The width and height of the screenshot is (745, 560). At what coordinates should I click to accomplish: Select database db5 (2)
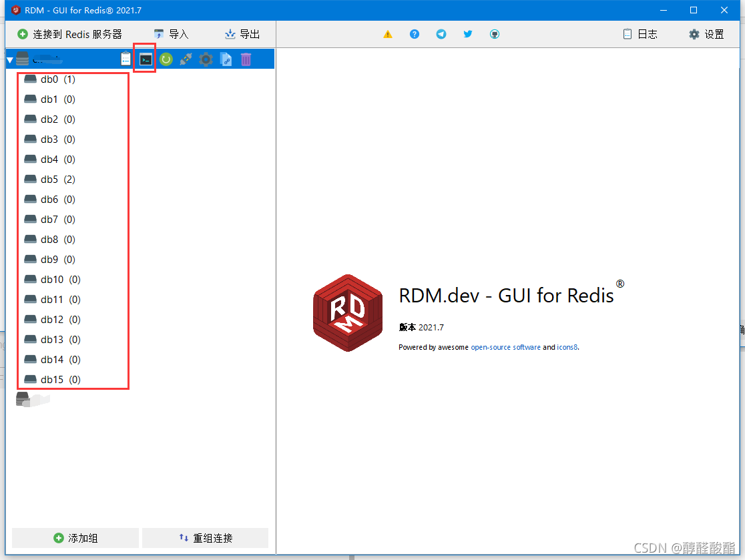point(49,179)
